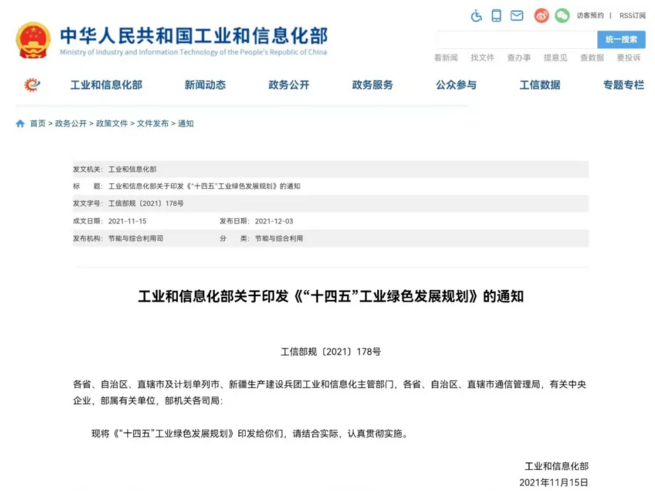This screenshot has height=491, width=655.
Task: Open the mobile version phone icon
Action: click(497, 16)
